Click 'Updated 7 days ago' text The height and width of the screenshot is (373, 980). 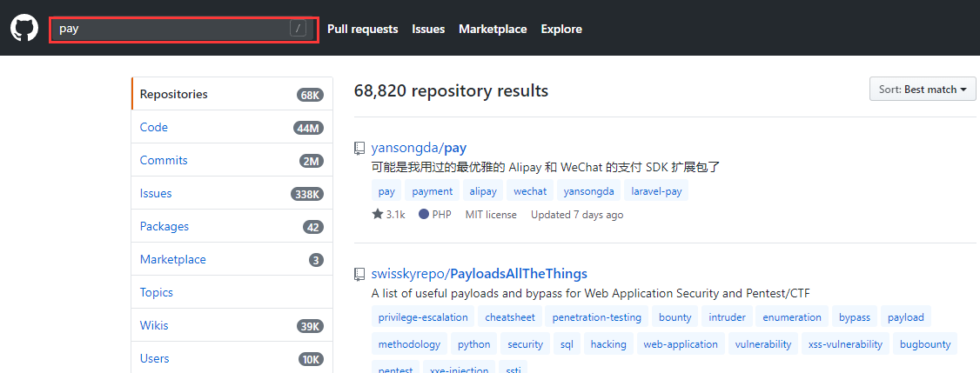[x=577, y=214]
